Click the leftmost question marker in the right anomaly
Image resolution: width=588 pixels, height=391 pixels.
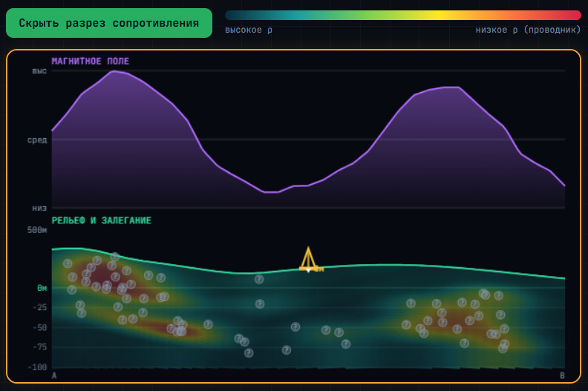pyautogui.click(x=406, y=325)
